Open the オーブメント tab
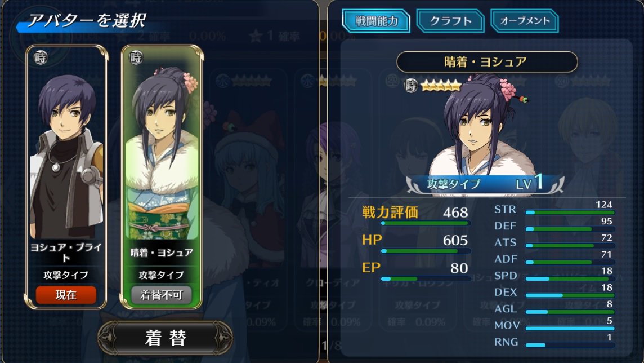 525,21
